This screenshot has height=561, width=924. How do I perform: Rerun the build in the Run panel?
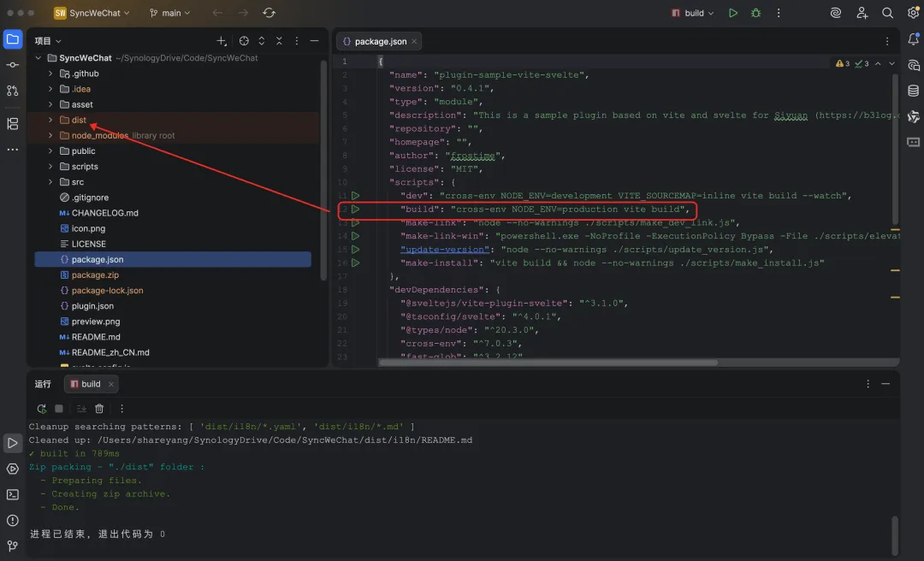(x=41, y=409)
